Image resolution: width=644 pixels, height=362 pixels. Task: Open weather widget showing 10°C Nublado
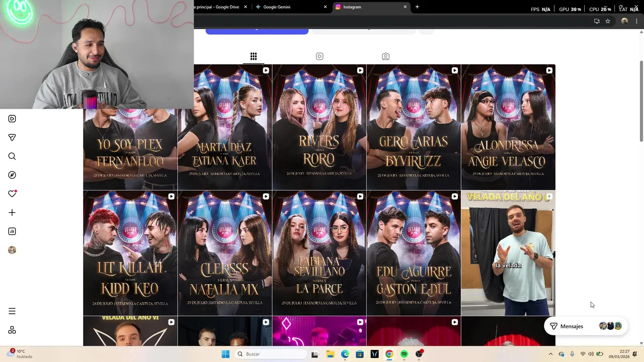pyautogui.click(x=20, y=354)
